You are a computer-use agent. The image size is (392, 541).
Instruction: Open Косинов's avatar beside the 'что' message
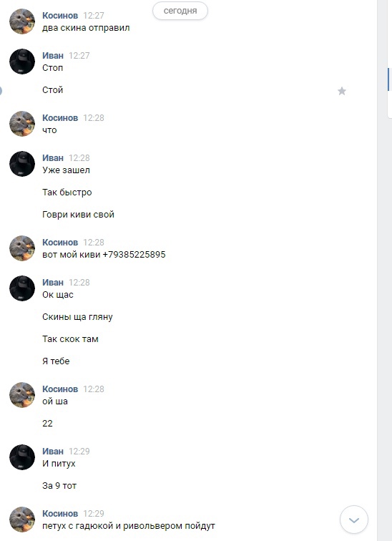(x=22, y=124)
